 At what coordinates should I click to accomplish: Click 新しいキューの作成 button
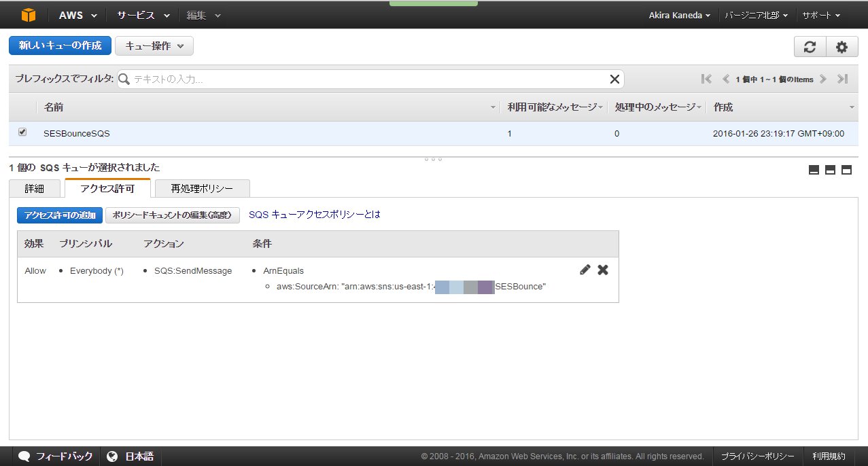[x=60, y=46]
